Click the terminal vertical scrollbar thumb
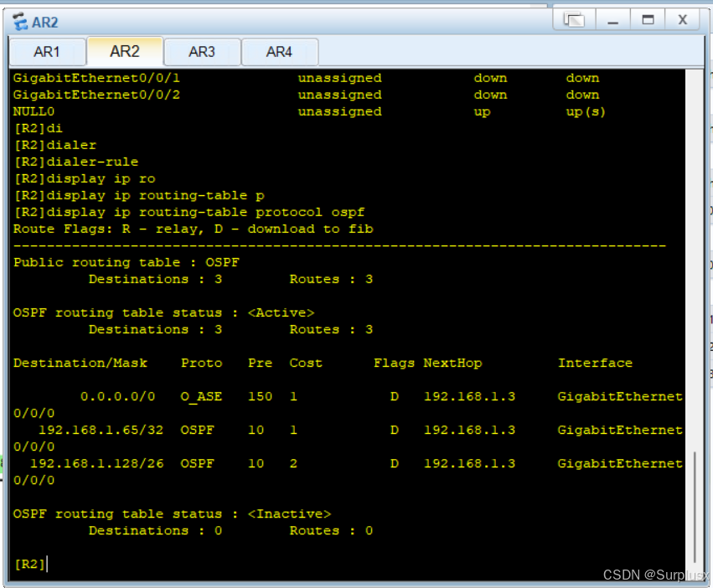The height and width of the screenshot is (588, 713). point(695,507)
